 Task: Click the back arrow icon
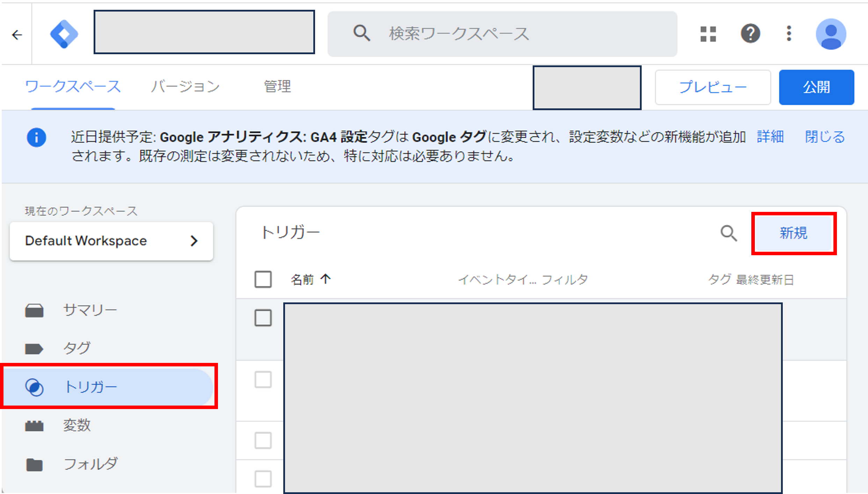(17, 35)
